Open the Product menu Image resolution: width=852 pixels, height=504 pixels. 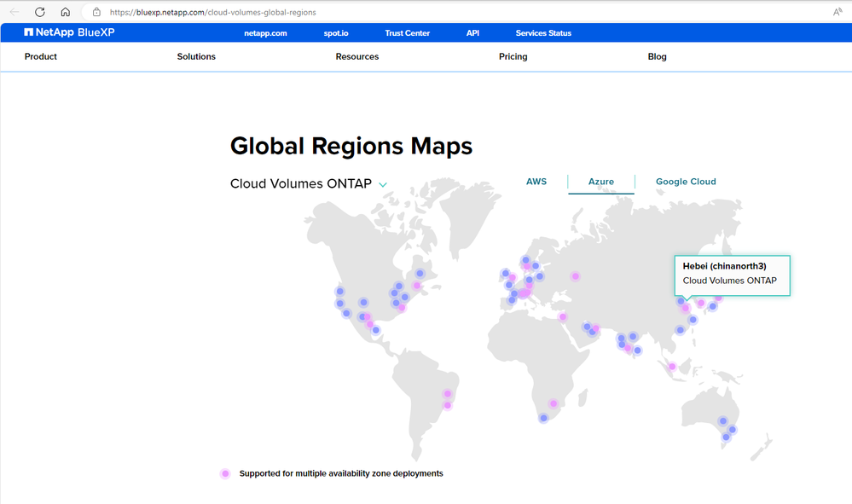(41, 56)
